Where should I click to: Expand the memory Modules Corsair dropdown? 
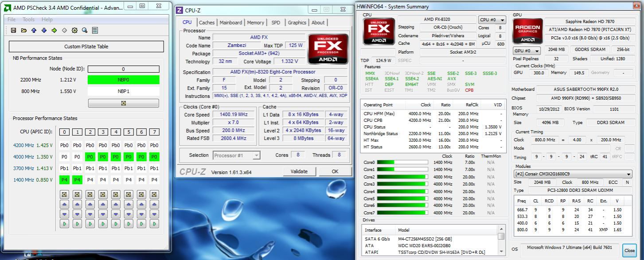coord(573,174)
